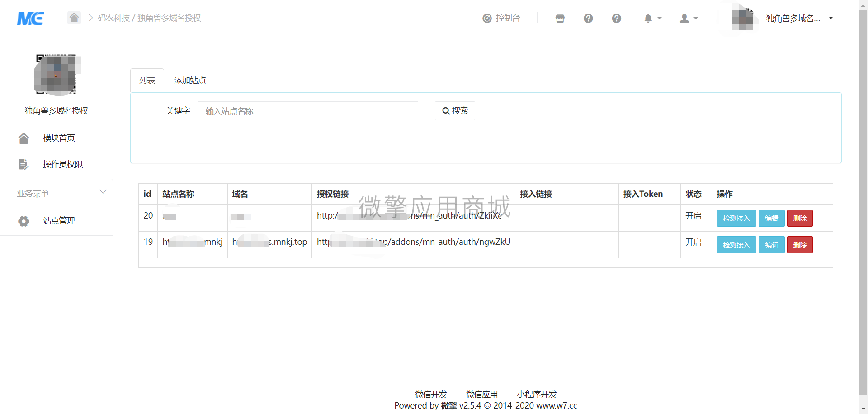868x414 pixels.
Task: Click 检测接入 for site id 19
Action: click(x=736, y=245)
